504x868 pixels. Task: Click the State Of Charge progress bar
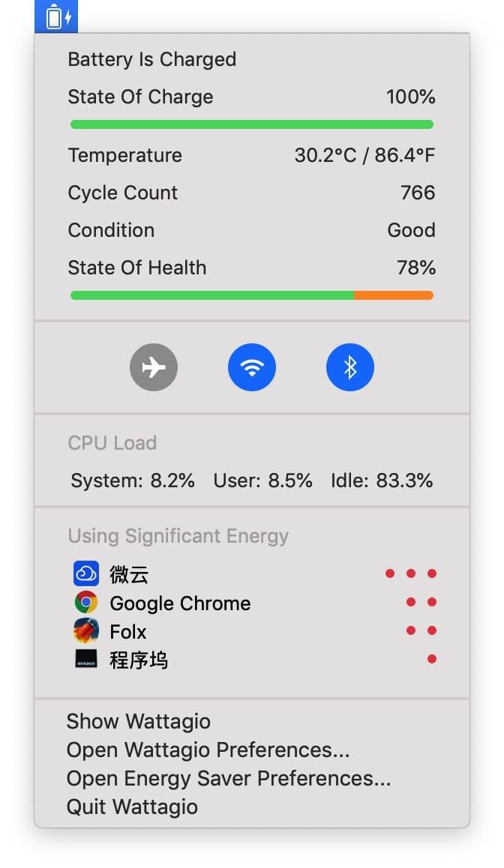point(252,124)
